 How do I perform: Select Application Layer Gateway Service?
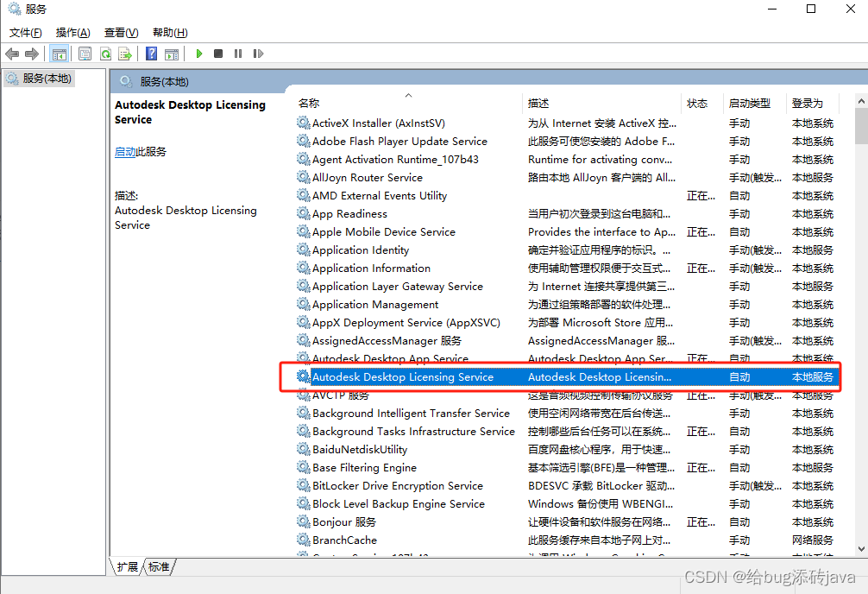click(568, 287)
